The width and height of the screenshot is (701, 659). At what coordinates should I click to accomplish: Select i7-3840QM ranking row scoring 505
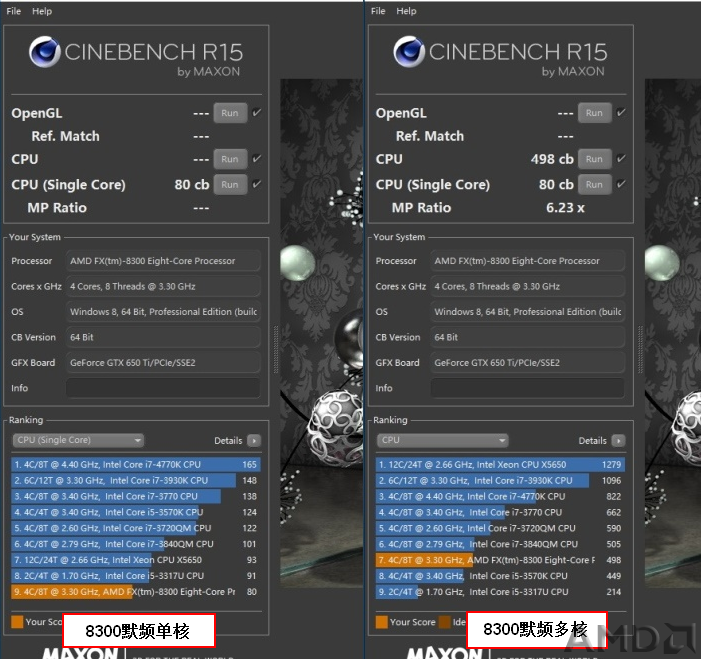tap(500, 544)
